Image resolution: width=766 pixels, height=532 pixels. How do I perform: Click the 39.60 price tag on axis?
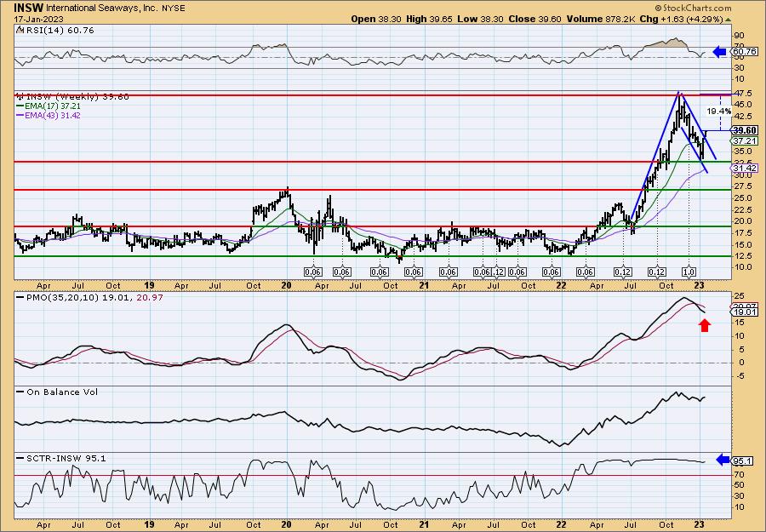click(745, 130)
